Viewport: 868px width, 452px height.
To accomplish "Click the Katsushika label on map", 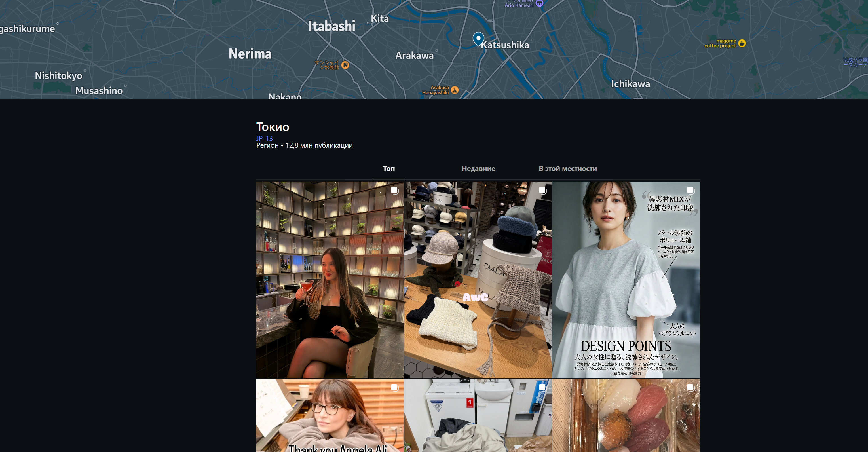I will click(x=505, y=45).
